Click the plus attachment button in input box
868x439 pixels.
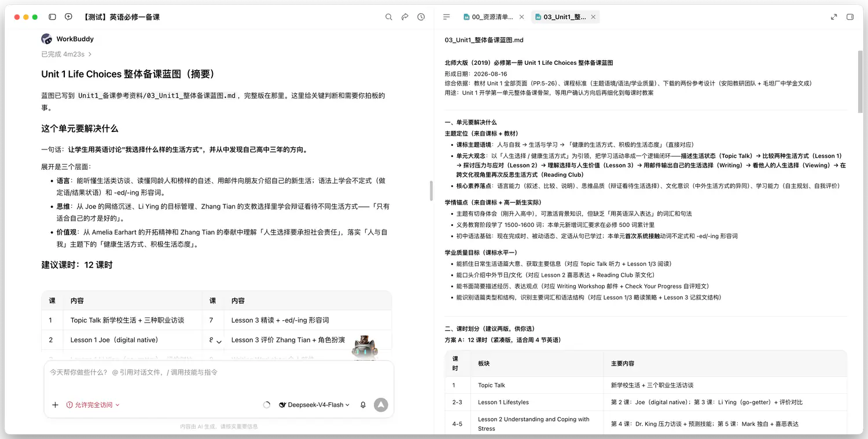click(55, 405)
